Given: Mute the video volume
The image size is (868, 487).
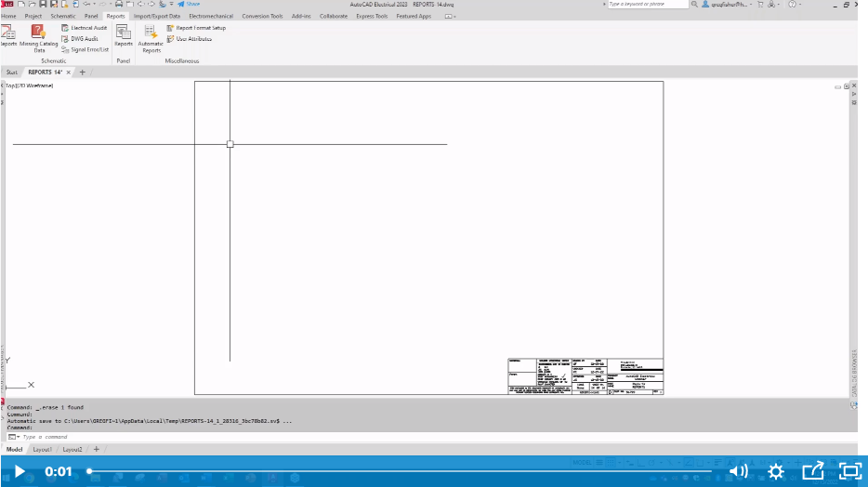Looking at the screenshot, I should click(739, 471).
